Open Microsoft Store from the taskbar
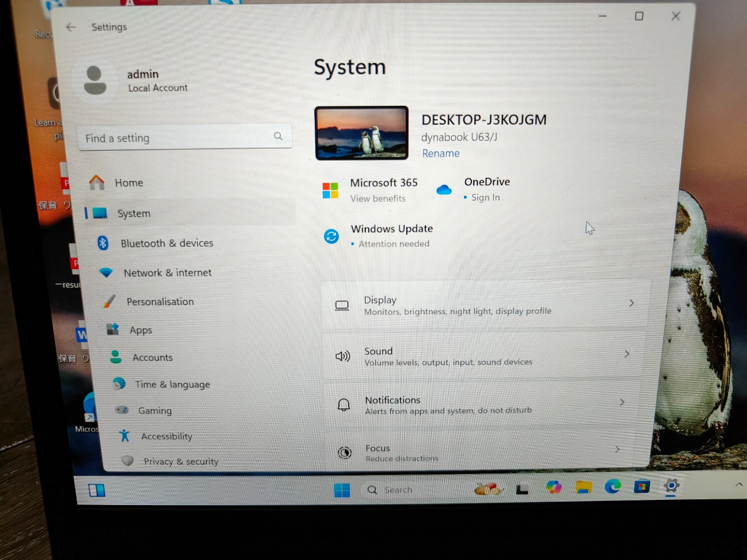The height and width of the screenshot is (560, 747). coord(642,486)
